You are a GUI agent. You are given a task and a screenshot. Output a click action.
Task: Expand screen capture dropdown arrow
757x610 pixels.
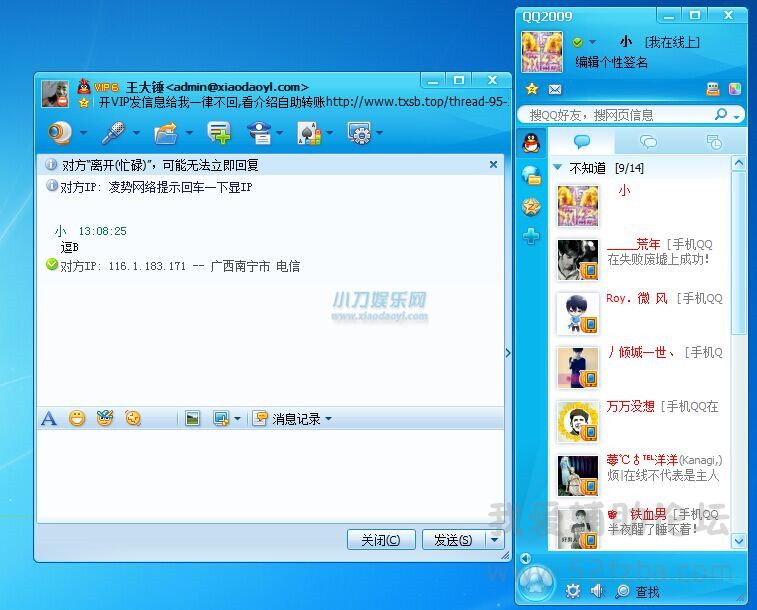coord(237,418)
